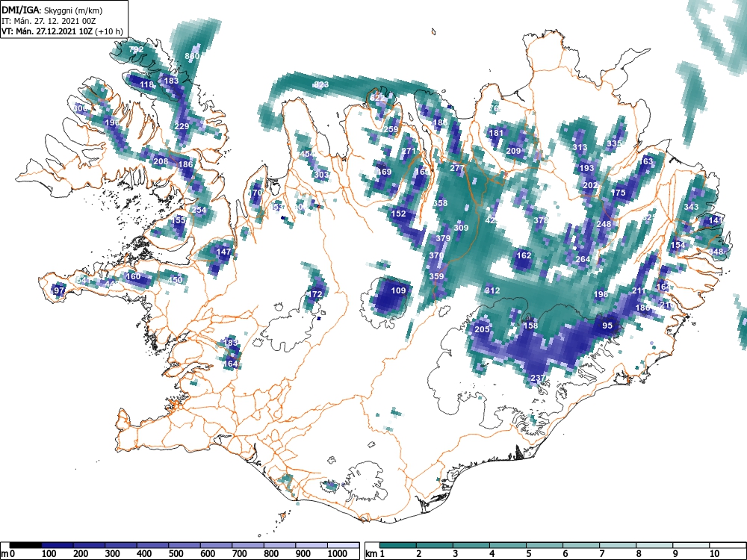The width and height of the screenshot is (747, 560).
Task: Click the visibility value 95
Action: point(607,326)
